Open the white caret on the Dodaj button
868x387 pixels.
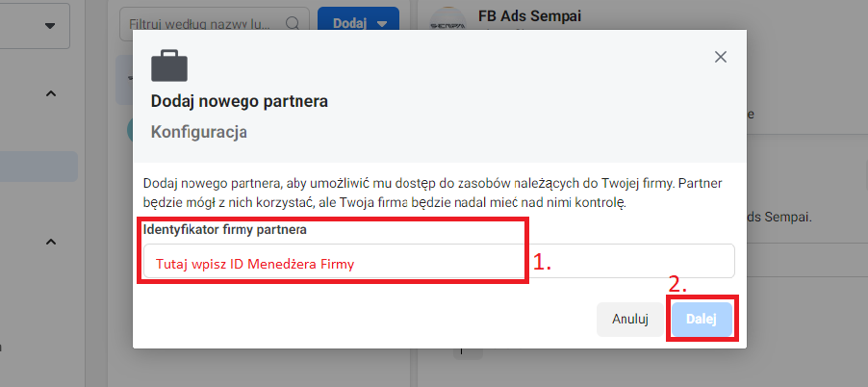(x=382, y=24)
